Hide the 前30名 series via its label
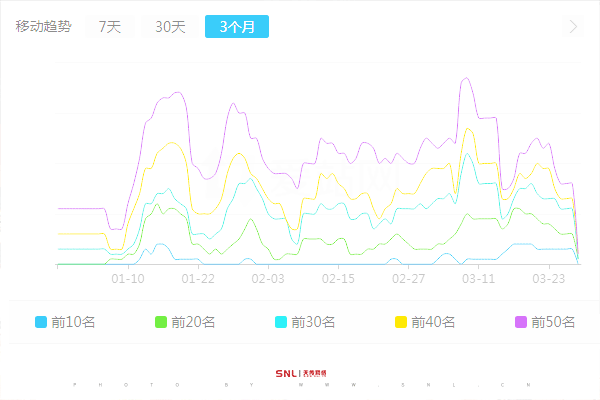Image resolution: width=600 pixels, height=400 pixels. [313, 322]
